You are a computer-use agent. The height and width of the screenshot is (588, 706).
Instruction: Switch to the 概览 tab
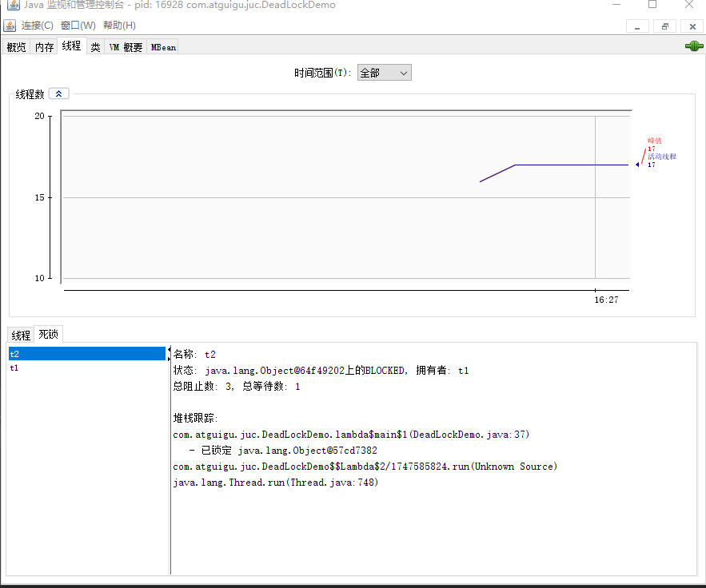point(16,47)
